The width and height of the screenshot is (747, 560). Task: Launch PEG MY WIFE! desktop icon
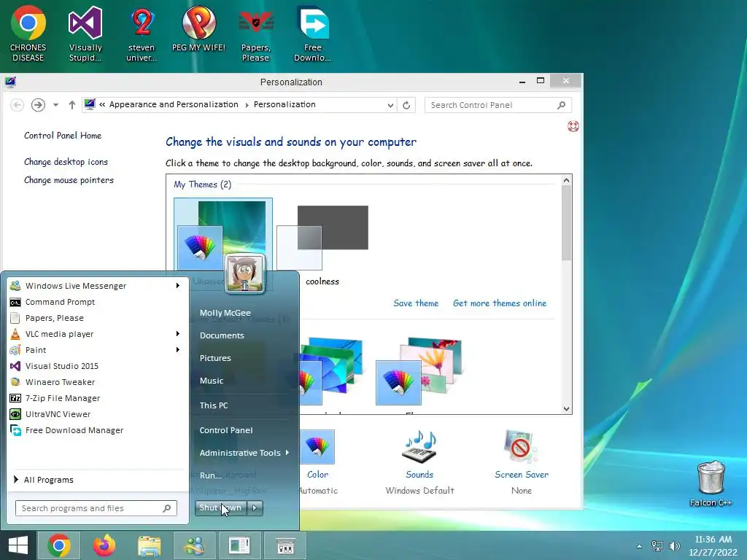coord(198,29)
